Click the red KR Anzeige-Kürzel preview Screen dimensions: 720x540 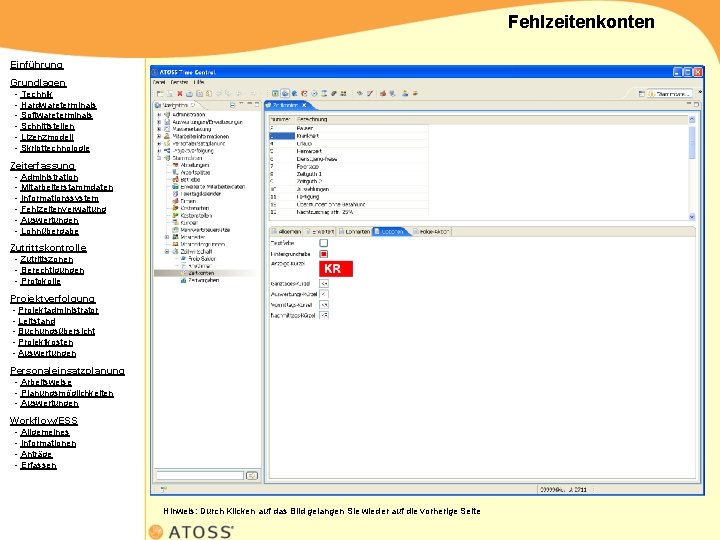pos(336,269)
